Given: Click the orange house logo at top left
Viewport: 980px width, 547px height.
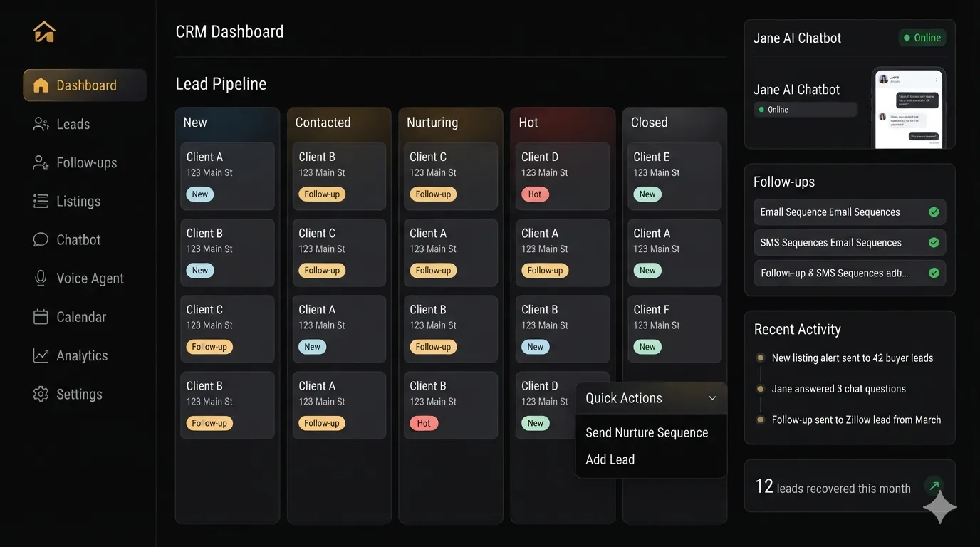Looking at the screenshot, I should [44, 31].
